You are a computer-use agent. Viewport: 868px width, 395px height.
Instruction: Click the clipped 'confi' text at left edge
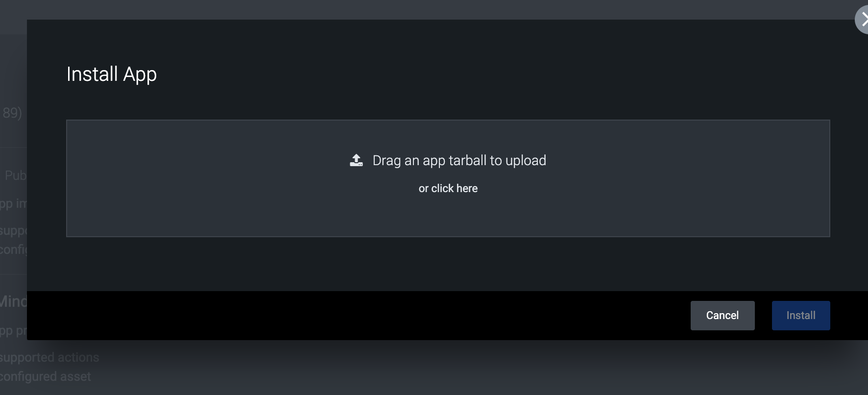(13, 249)
